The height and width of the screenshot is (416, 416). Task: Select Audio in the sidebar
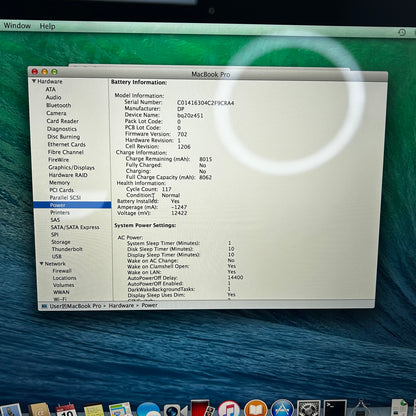pyautogui.click(x=53, y=97)
